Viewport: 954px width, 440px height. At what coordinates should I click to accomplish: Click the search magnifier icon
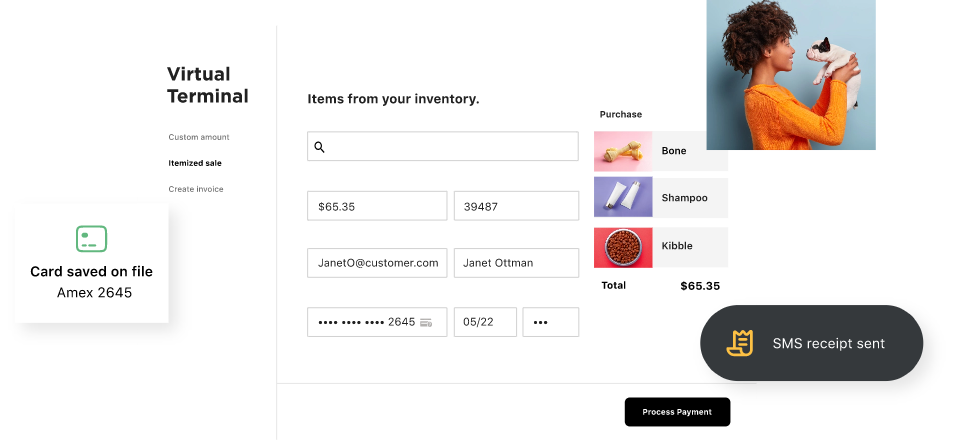tap(320, 147)
